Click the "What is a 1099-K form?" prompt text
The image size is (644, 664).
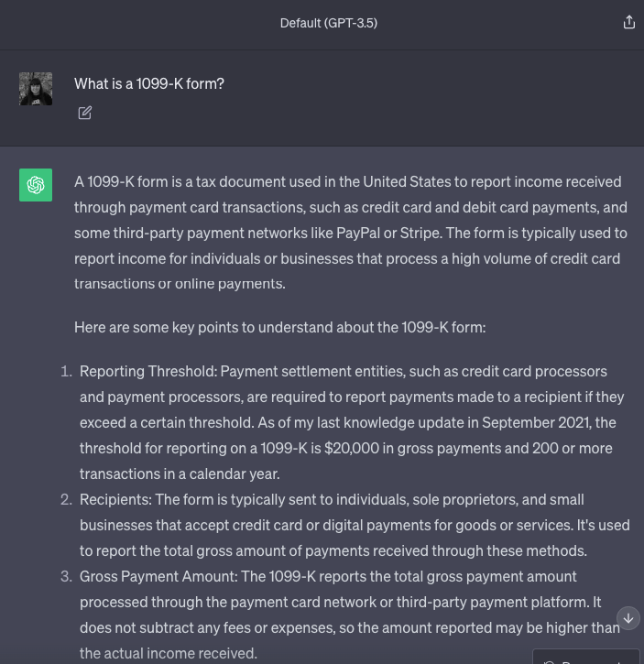coord(149,83)
